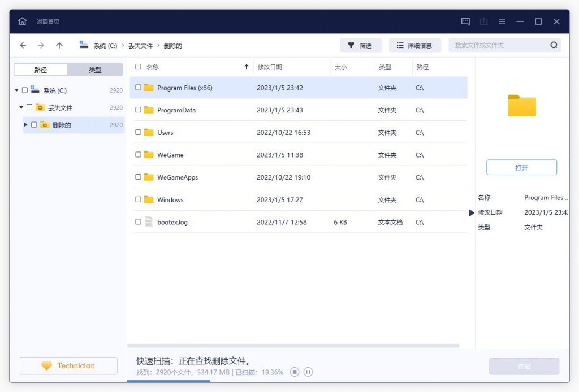The height and width of the screenshot is (392, 579).
Task: Pause the ongoing scan
Action: point(308,372)
